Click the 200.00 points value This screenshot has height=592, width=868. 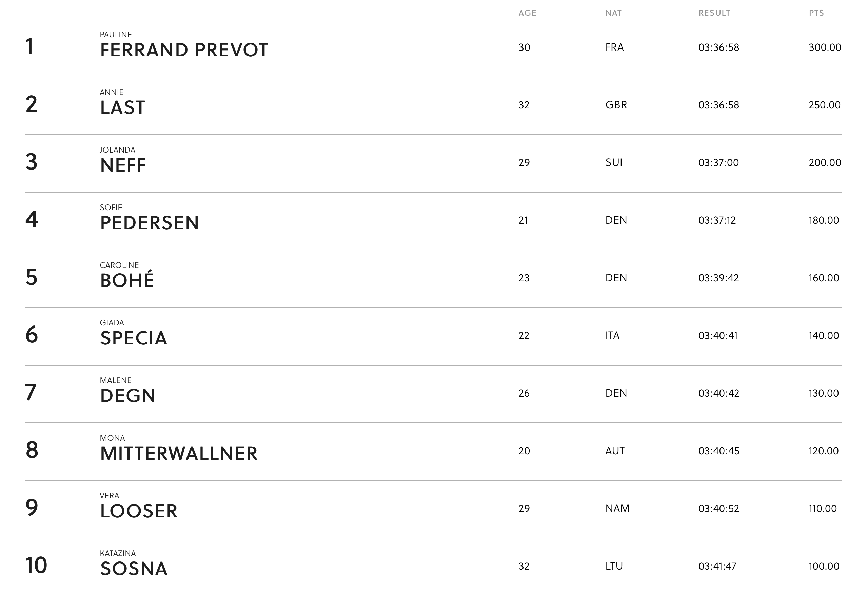[x=825, y=162]
